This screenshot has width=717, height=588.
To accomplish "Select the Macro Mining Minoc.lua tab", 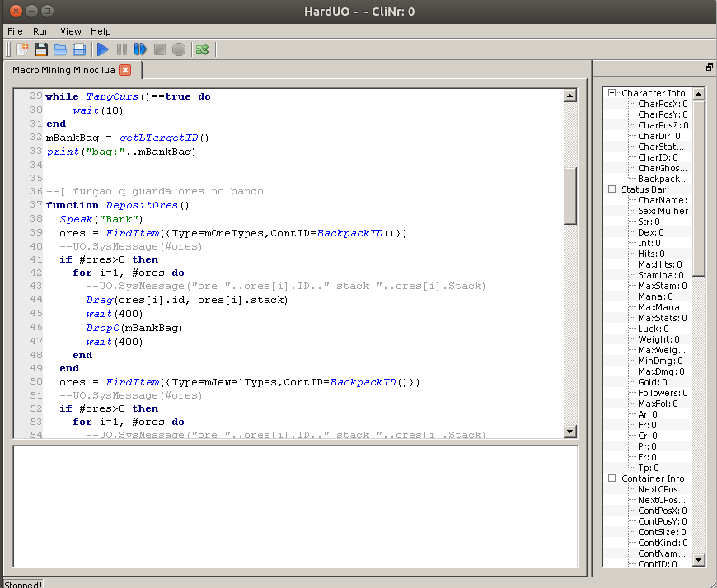I will click(x=63, y=70).
